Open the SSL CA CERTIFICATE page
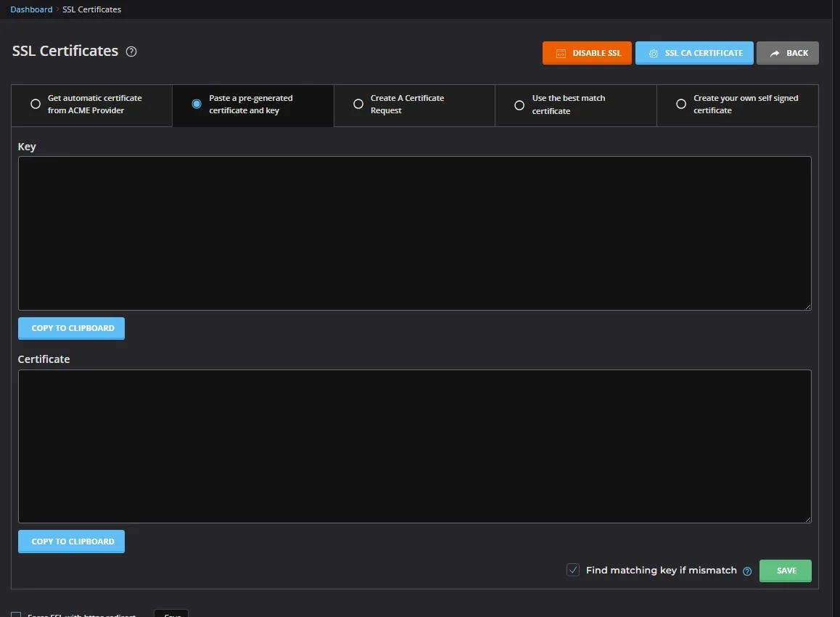840x617 pixels. (694, 53)
